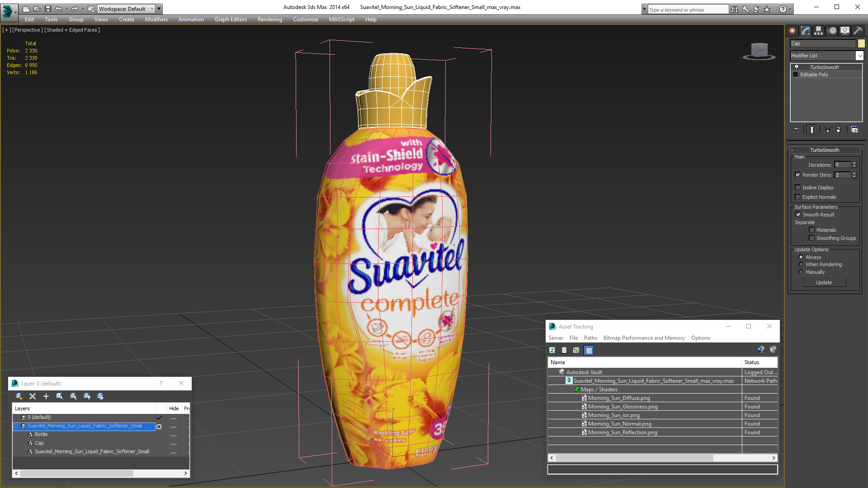Open Configure Modifier Sets icon

tap(854, 130)
